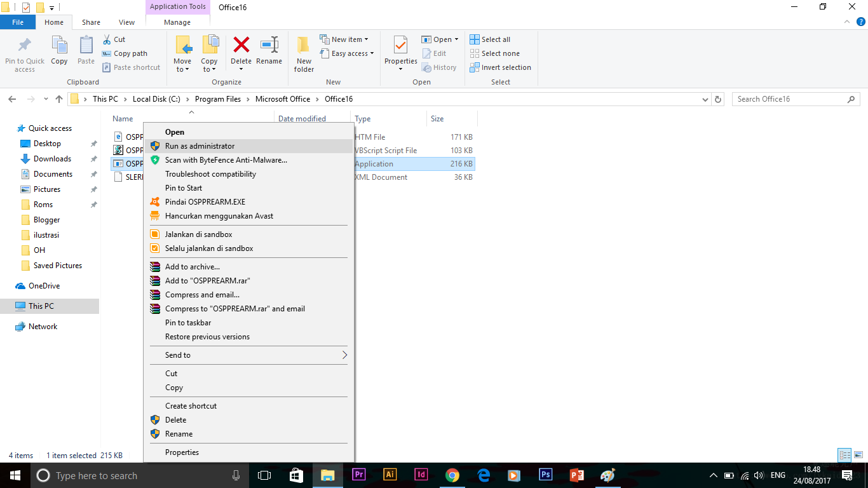
Task: Click in the Search Office16 field
Action: (796, 99)
